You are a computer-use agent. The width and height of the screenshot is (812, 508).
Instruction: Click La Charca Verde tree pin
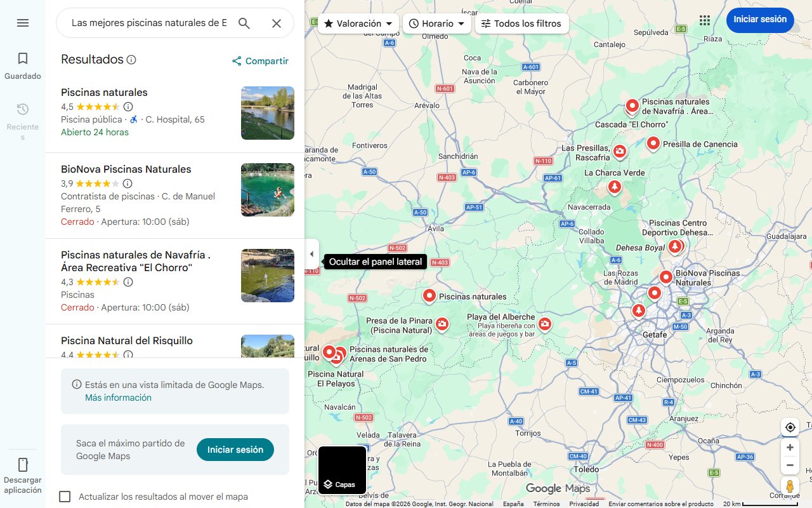pos(614,187)
